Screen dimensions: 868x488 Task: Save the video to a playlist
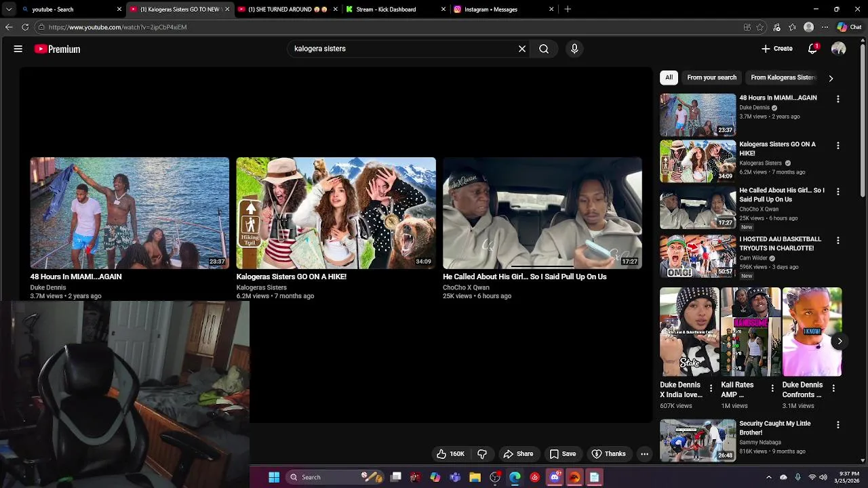pyautogui.click(x=562, y=454)
